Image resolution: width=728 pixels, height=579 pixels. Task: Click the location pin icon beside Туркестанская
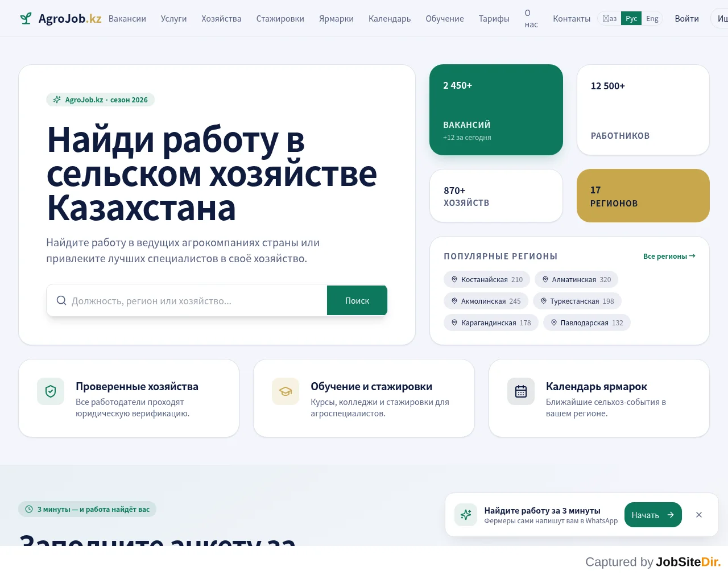pos(544,301)
